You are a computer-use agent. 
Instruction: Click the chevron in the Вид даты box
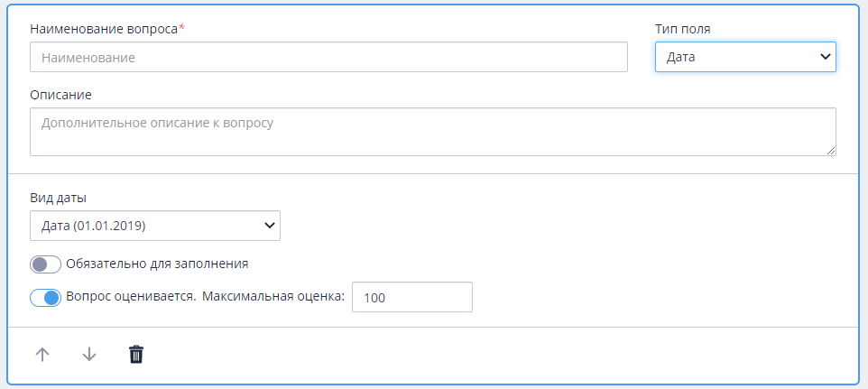pos(270,226)
